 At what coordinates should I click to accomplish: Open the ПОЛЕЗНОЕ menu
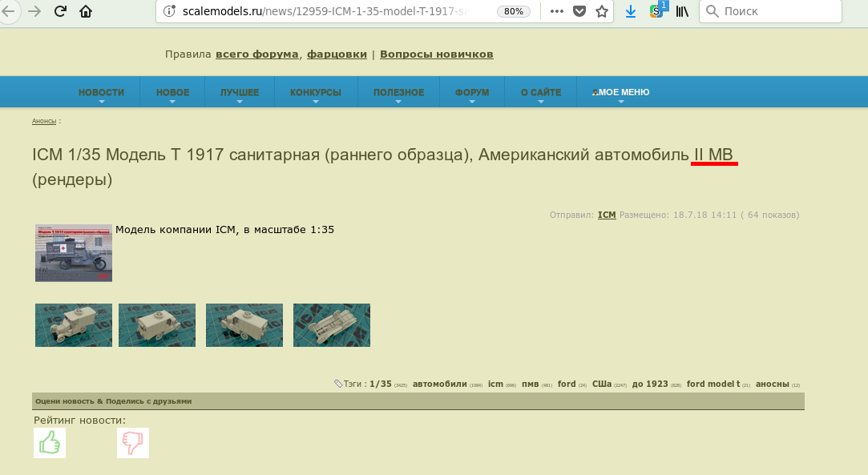pyautogui.click(x=398, y=92)
